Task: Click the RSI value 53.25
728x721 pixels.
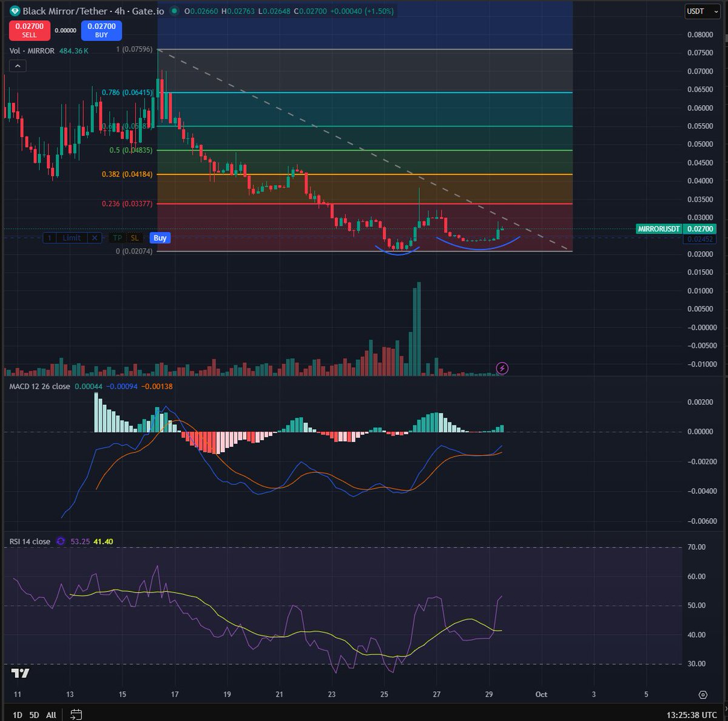Action: (81, 541)
